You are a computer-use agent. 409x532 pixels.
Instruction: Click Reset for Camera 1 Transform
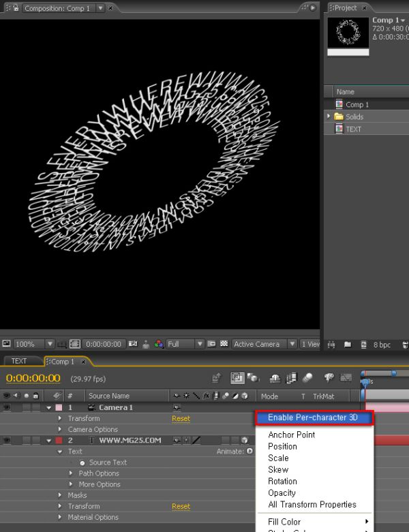tap(181, 419)
